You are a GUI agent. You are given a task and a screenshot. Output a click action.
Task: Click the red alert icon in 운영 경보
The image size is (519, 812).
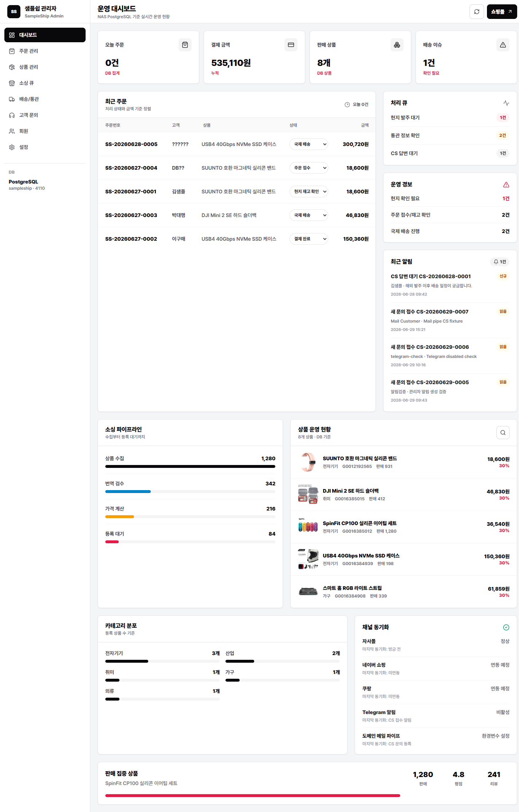click(506, 185)
